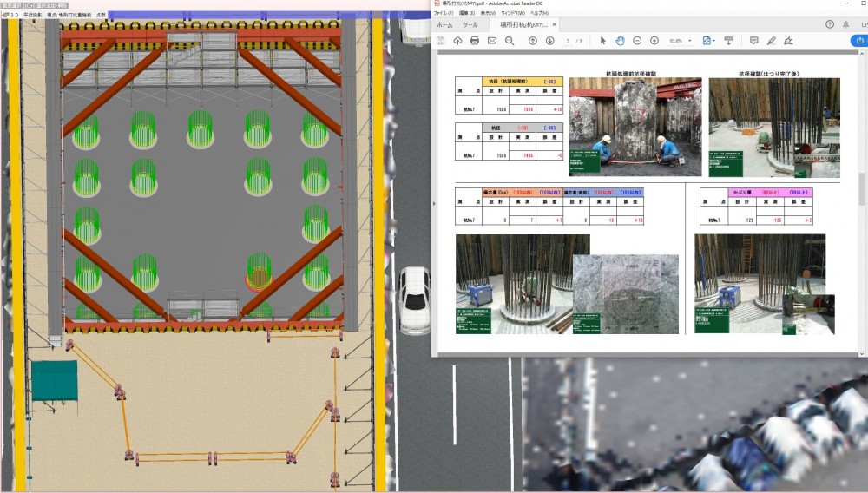Click the scrollbar down arrow in Acrobat
Screen dimensions: 868x493
[862, 353]
